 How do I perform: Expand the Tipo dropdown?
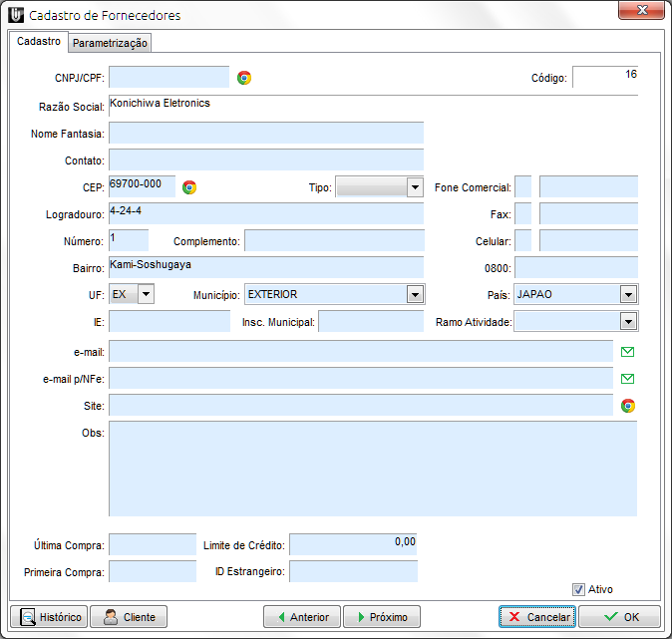pos(416,187)
